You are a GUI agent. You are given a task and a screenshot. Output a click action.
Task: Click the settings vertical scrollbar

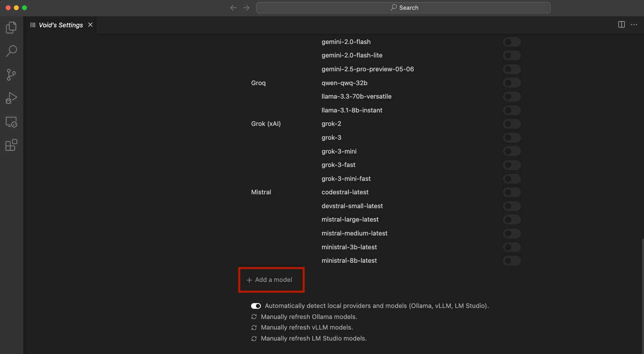(642, 297)
